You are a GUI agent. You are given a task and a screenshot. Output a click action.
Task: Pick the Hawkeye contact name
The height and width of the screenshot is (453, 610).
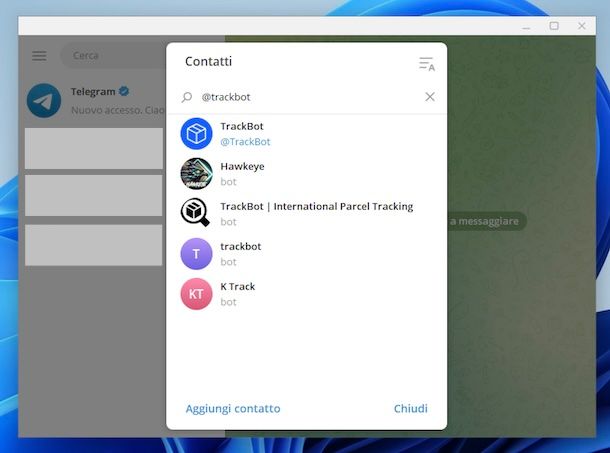point(242,167)
